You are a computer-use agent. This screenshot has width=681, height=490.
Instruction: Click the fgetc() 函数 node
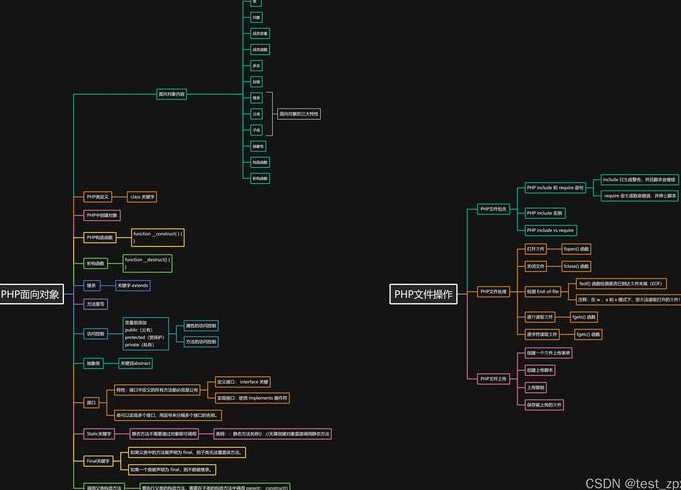pyautogui.click(x=588, y=334)
